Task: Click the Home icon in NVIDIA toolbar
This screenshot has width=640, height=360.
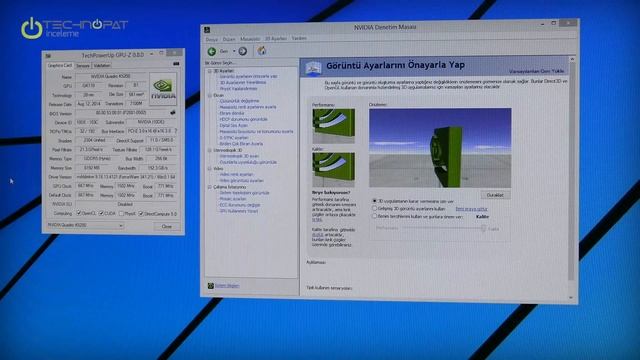Action: point(262,51)
